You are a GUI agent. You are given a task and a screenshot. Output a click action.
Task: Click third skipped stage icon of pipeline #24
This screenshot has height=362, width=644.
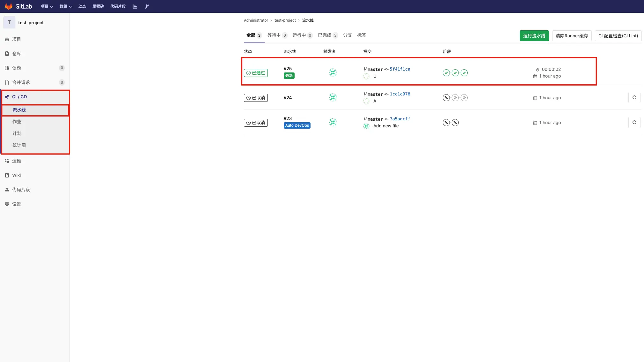[x=464, y=98]
